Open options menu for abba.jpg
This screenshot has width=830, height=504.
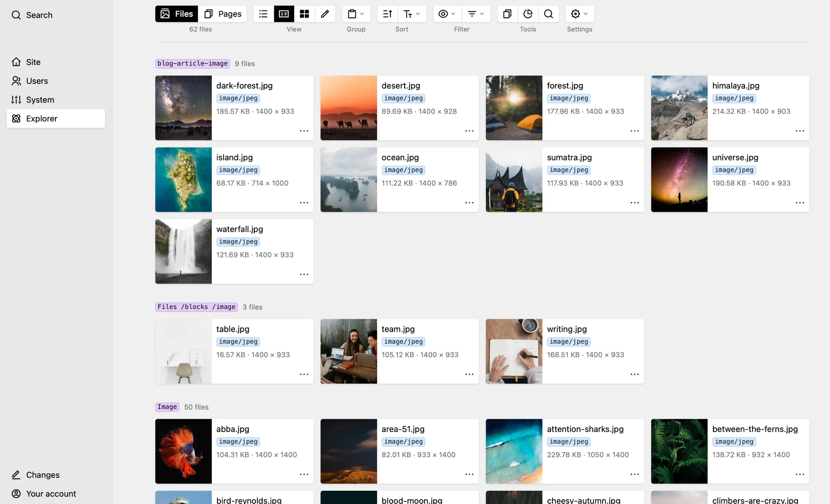[304, 474]
